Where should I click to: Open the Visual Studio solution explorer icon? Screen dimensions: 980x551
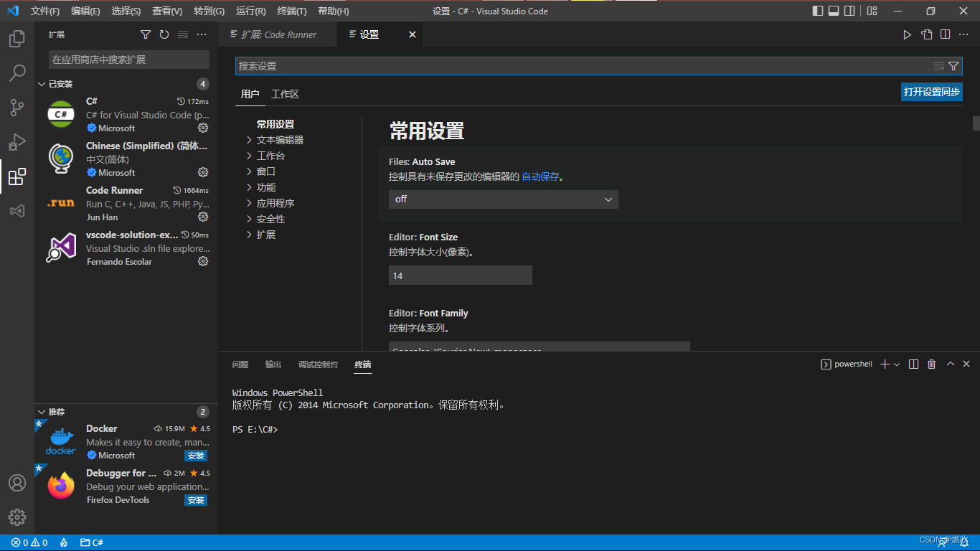coord(17,211)
